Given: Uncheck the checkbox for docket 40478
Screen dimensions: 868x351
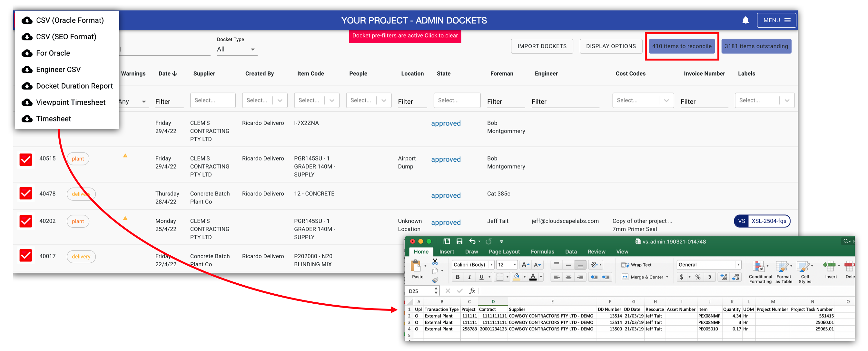Looking at the screenshot, I should click(25, 193).
